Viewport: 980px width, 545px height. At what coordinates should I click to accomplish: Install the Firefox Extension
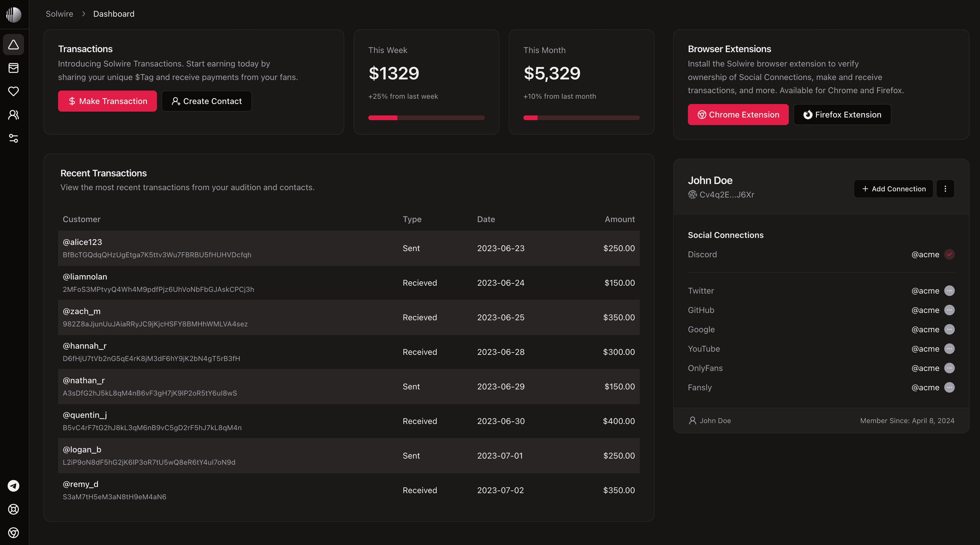click(842, 115)
